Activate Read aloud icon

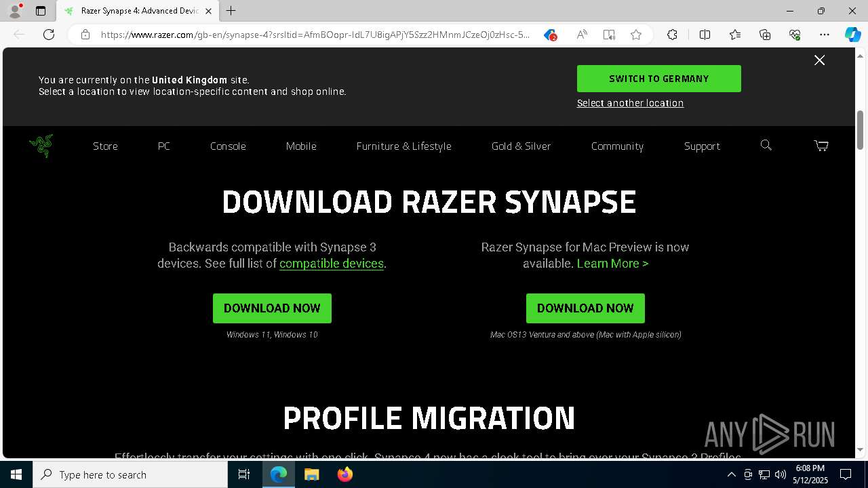(582, 35)
